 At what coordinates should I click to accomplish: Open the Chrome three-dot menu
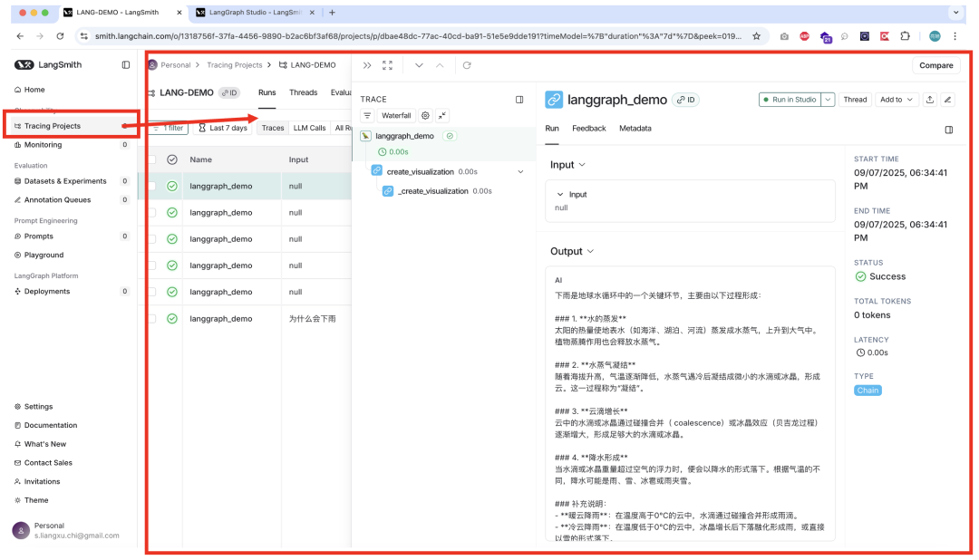[955, 36]
